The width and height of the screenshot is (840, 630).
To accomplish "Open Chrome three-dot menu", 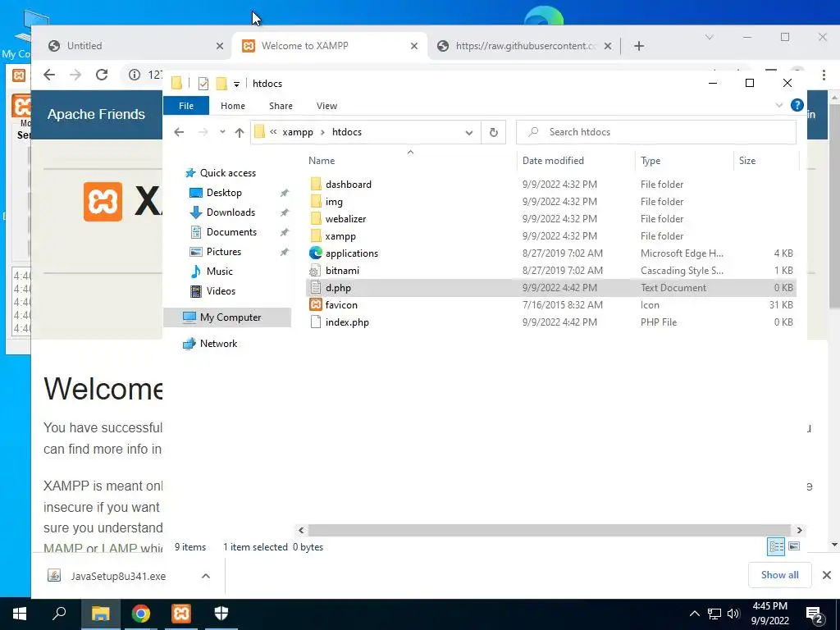I will [824, 75].
